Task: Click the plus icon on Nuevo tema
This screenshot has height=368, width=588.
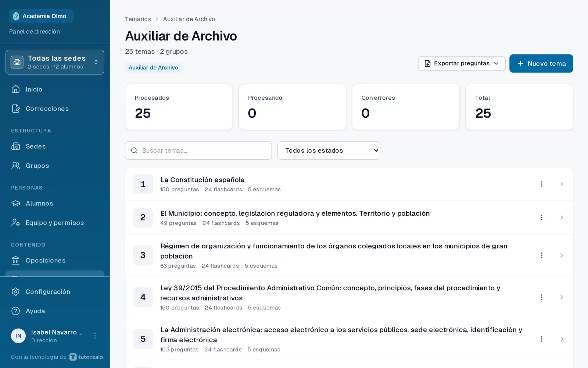Action: (520, 64)
